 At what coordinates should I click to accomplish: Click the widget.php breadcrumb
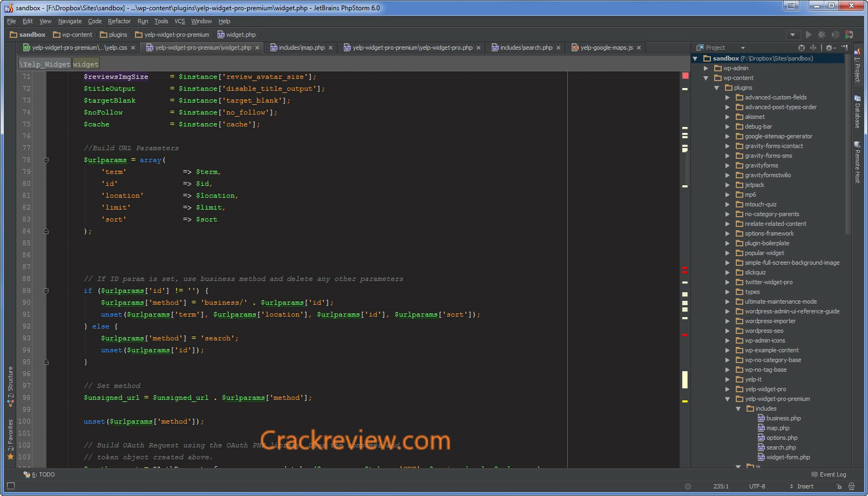(x=236, y=35)
